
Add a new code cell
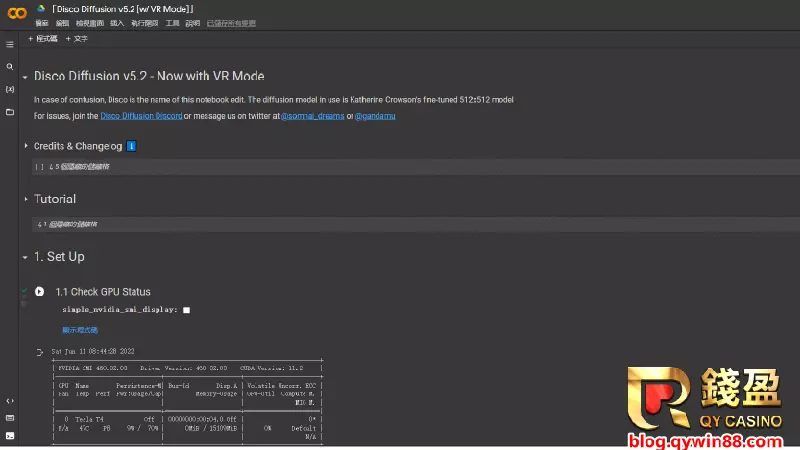[43, 39]
